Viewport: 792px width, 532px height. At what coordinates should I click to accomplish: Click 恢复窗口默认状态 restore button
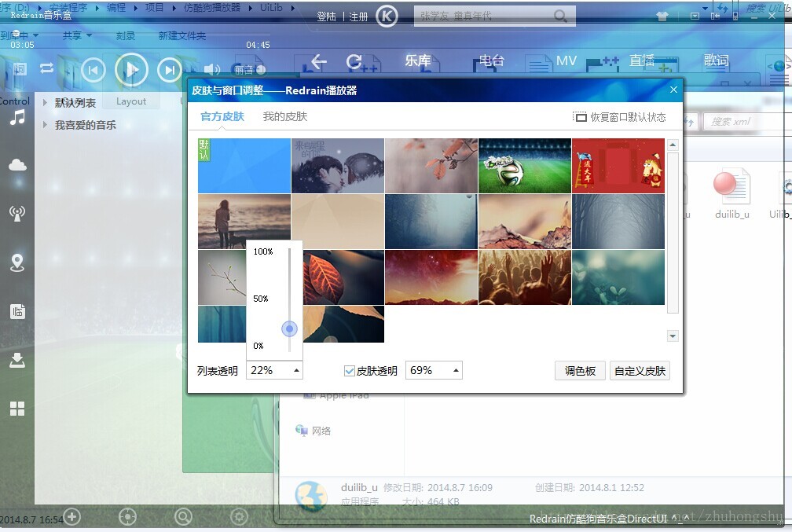click(619, 117)
